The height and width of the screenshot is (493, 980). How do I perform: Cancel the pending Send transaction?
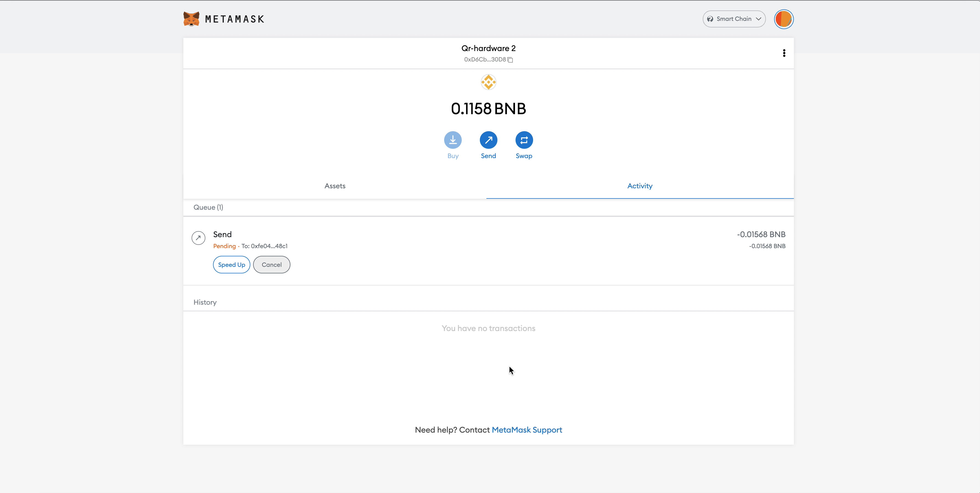click(271, 265)
